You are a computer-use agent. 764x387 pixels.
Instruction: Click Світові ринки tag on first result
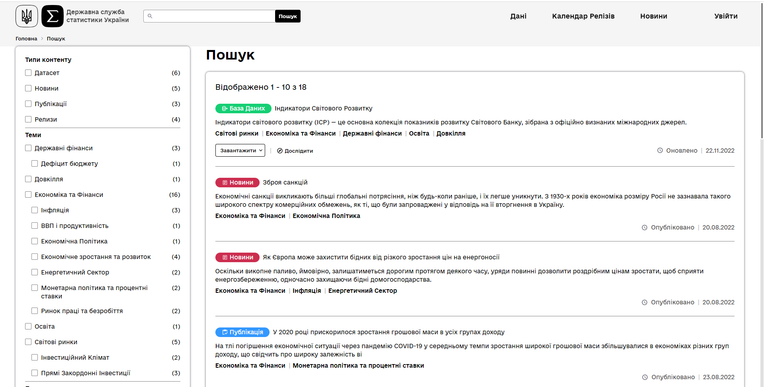click(237, 133)
